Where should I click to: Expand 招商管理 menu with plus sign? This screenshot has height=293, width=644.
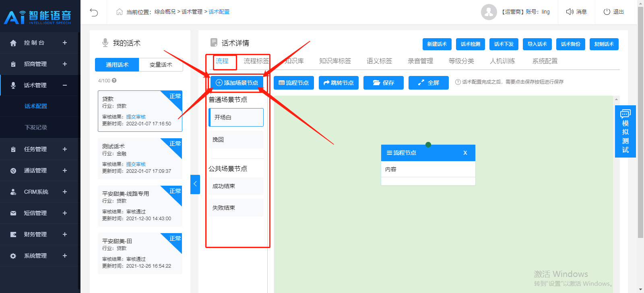coord(65,64)
